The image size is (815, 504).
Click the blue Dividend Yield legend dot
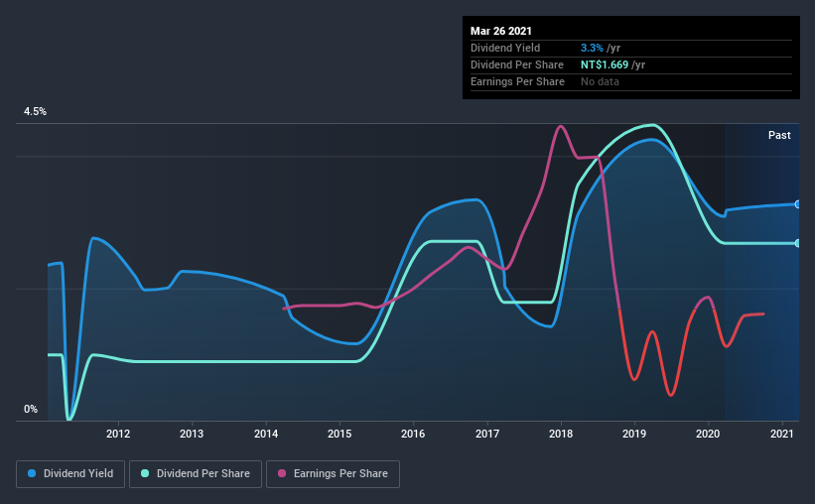click(x=32, y=473)
